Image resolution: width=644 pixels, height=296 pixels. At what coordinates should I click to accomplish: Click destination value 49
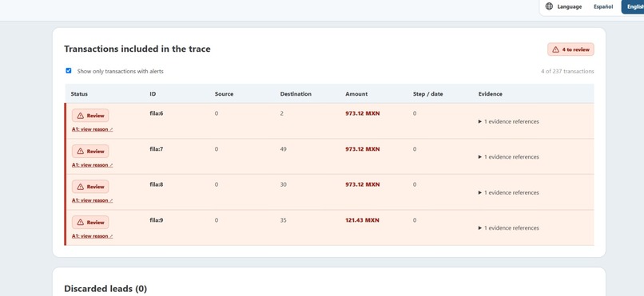click(x=284, y=149)
